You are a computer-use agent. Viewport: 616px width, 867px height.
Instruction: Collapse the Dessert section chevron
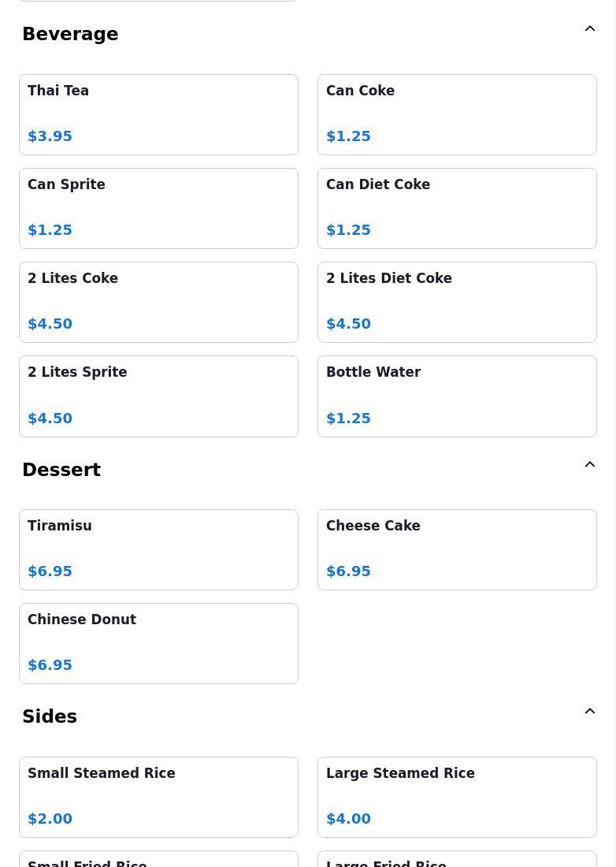pyautogui.click(x=589, y=465)
